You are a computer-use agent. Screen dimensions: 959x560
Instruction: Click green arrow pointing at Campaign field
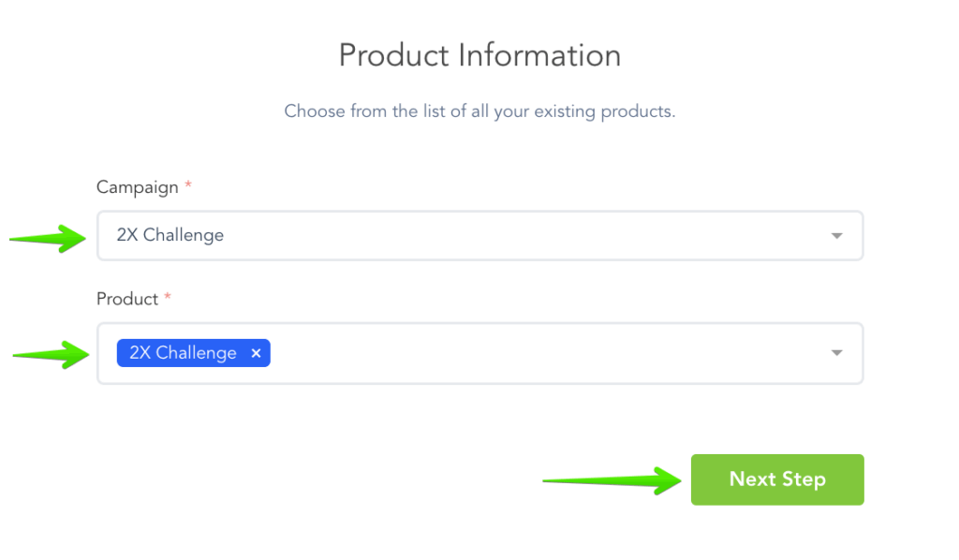47,238
